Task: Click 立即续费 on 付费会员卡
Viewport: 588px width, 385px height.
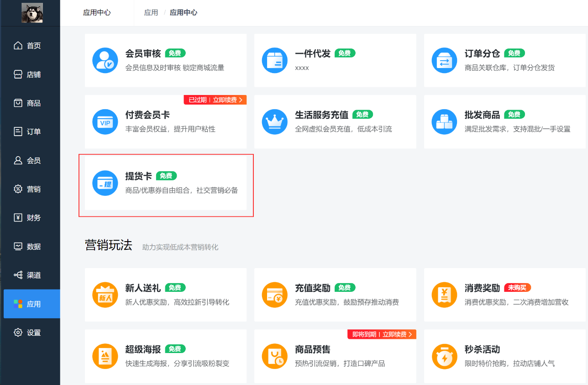Action: pos(226,100)
